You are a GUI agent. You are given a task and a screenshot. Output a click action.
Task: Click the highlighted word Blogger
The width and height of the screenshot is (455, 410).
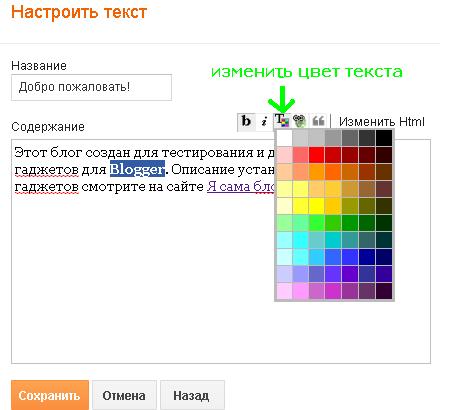click(137, 169)
